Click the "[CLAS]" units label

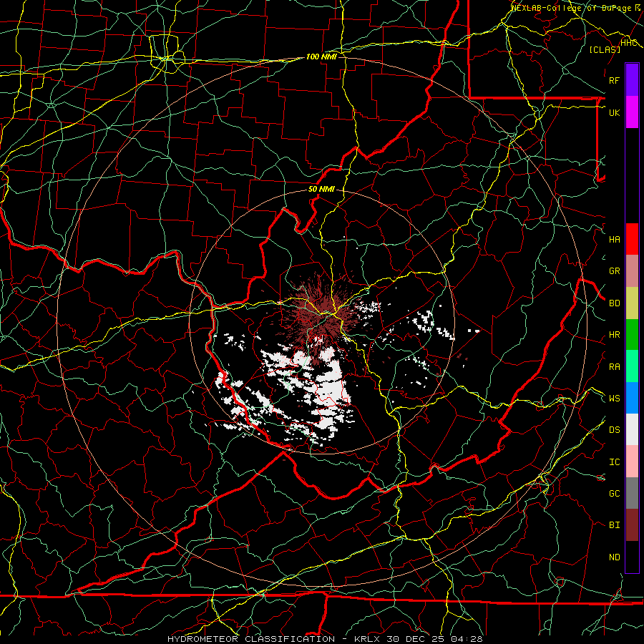click(605, 49)
